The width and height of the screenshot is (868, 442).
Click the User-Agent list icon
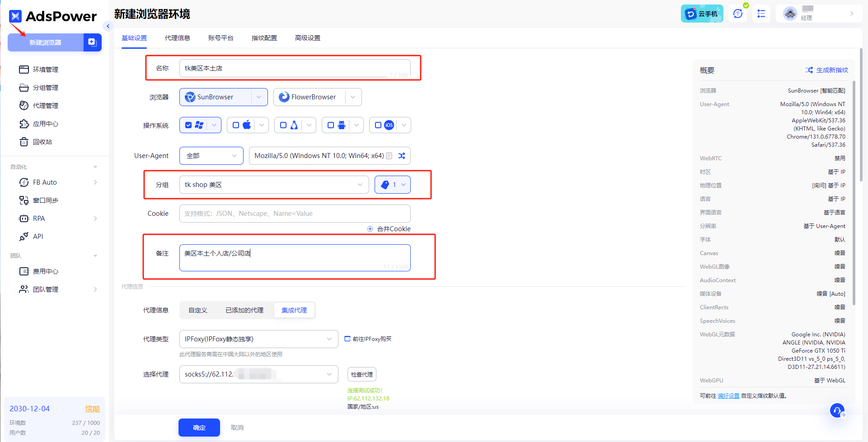[x=389, y=156]
